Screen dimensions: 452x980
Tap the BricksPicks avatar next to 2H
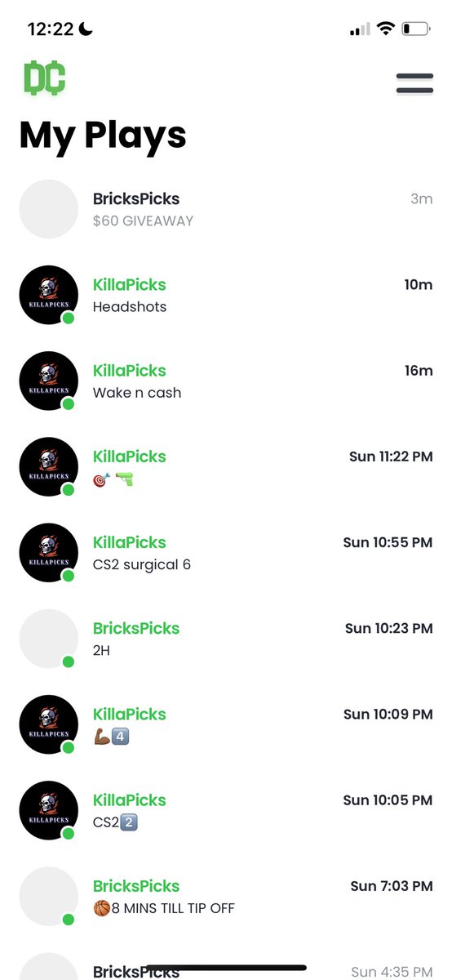pos(48,639)
